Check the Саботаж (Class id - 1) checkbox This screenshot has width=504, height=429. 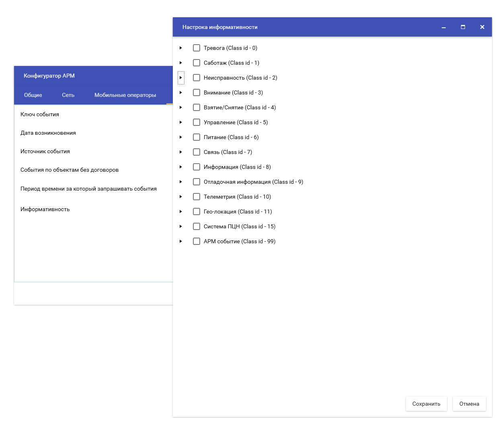197,63
